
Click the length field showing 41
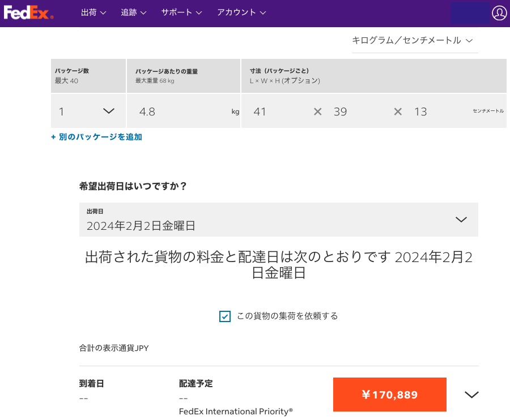pos(280,112)
